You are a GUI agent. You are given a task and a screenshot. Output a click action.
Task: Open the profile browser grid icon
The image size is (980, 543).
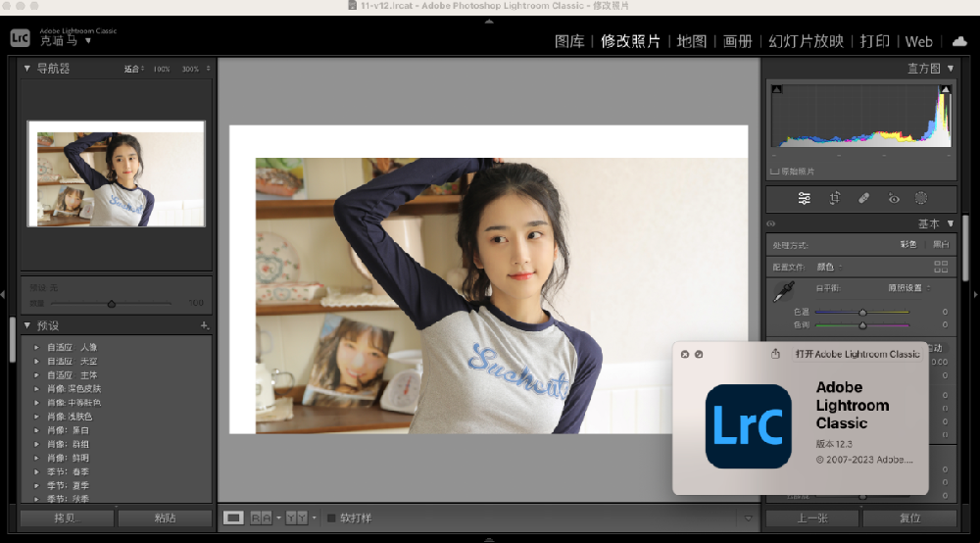tap(941, 267)
